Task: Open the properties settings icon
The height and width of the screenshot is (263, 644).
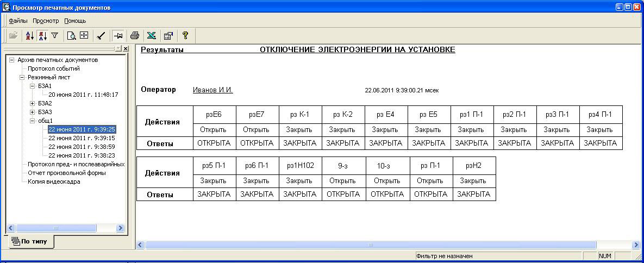Action: click(x=168, y=36)
